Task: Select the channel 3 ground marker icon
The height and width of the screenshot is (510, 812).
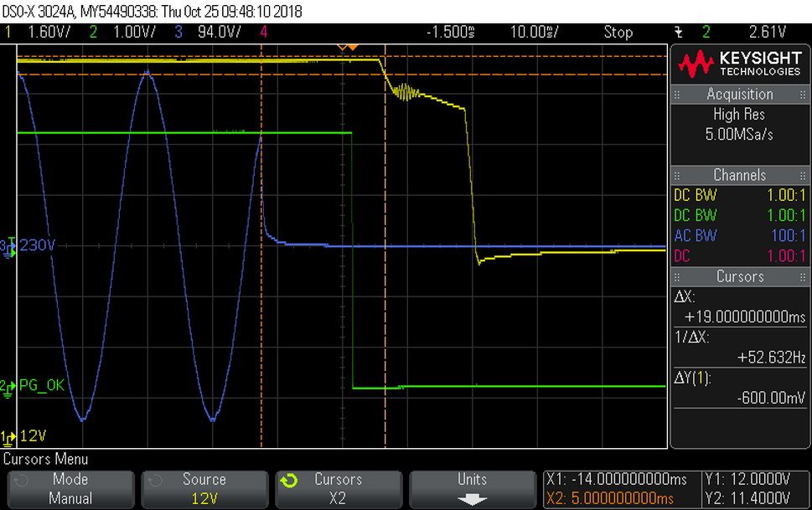Action: click(8, 246)
